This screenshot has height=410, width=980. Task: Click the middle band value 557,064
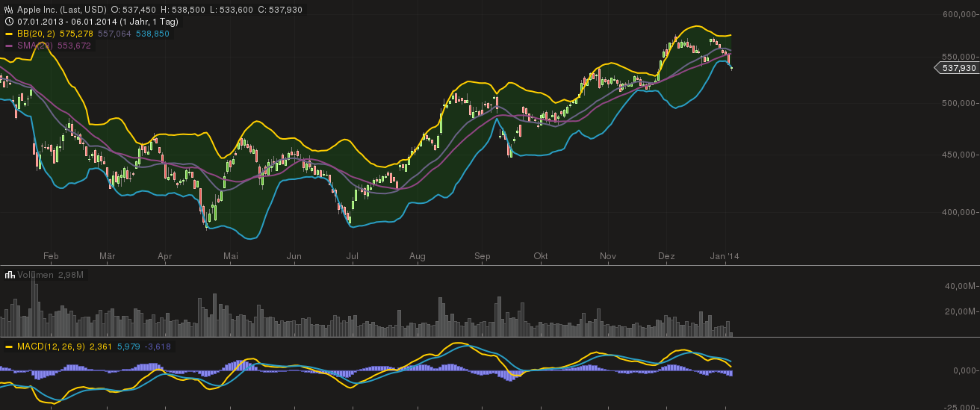point(115,34)
